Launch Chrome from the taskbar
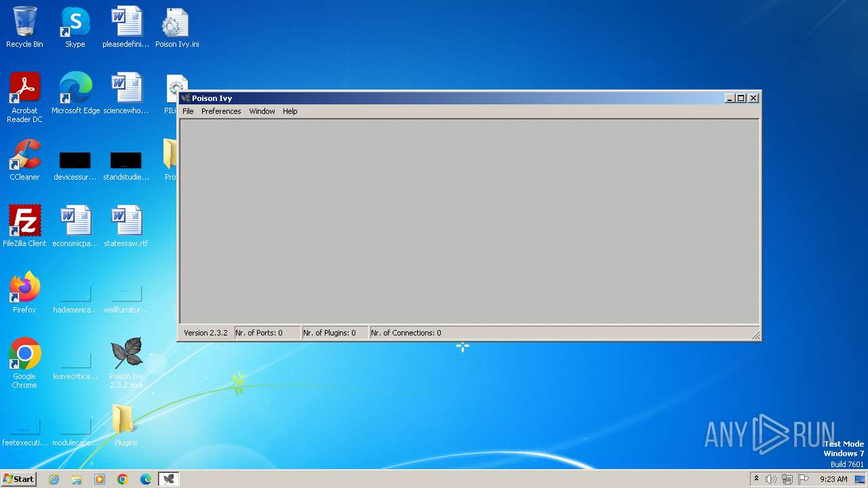Screen dimensions: 868x488 coord(123,479)
